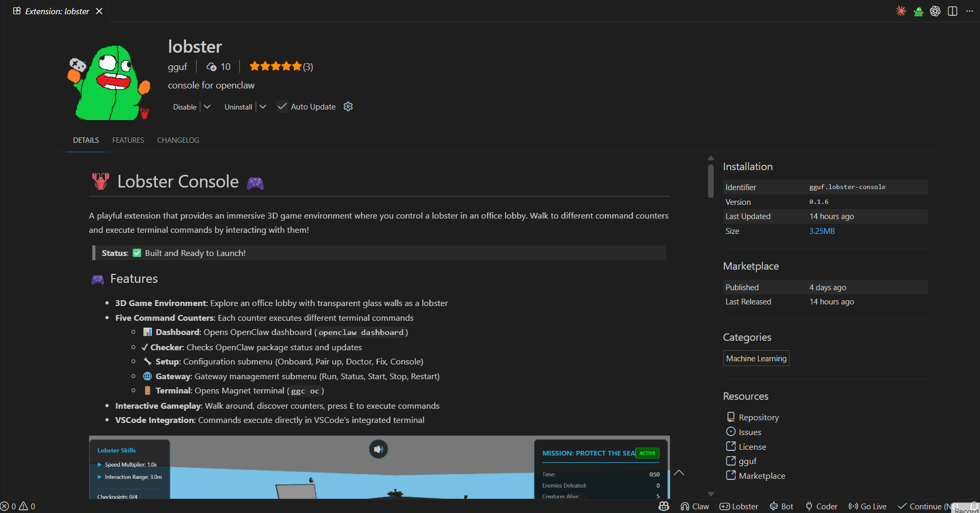980x513 pixels.
Task: Open the gguf publisher link
Action: [178, 67]
